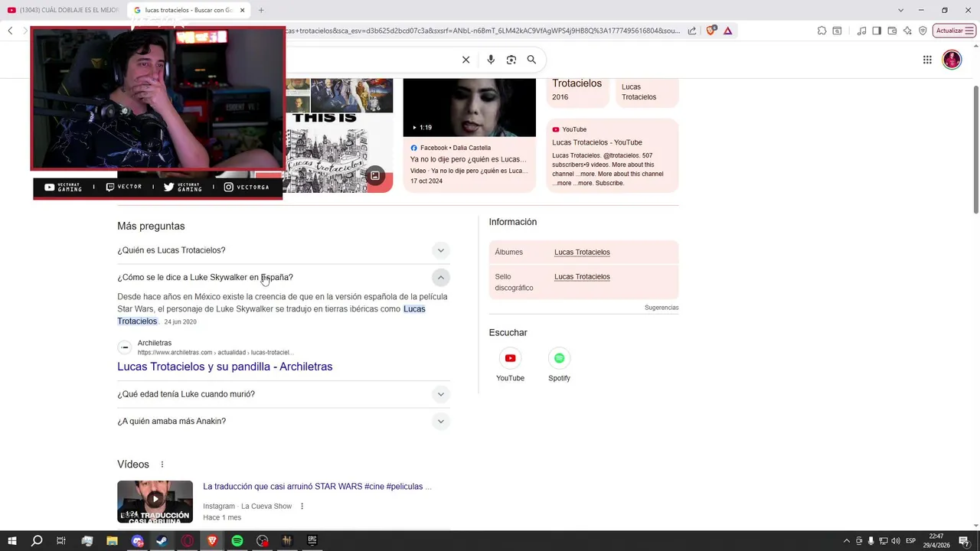Open the Google apps grid
Screen dimensions: 980x551
tap(927, 60)
